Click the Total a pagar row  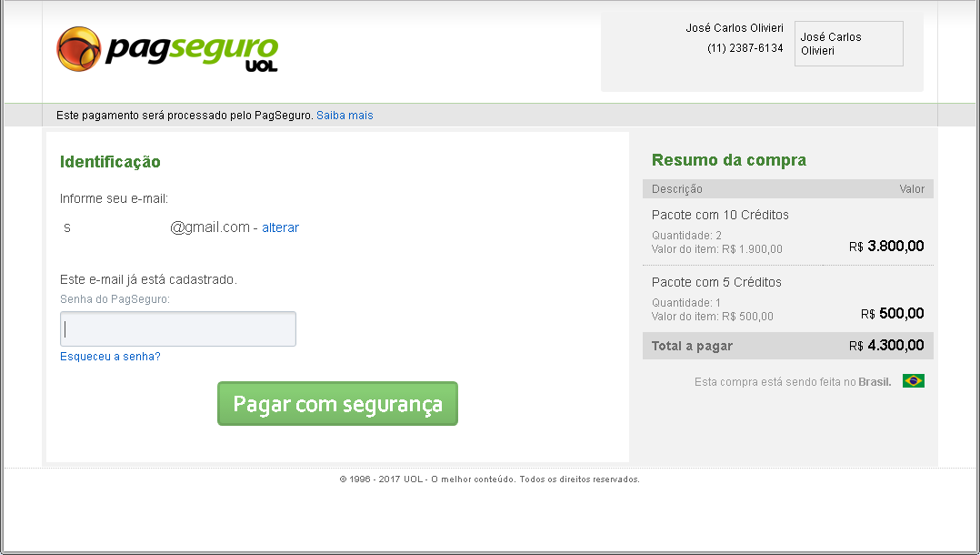pos(787,346)
